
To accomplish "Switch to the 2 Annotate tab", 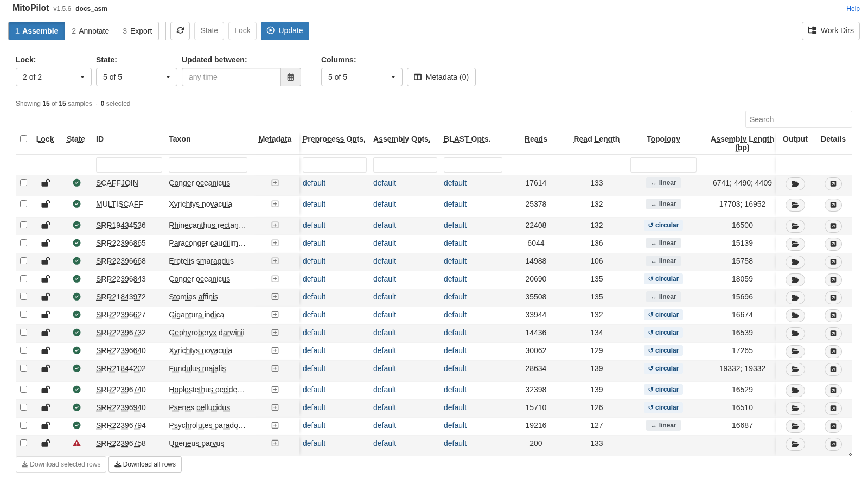I will tap(90, 31).
